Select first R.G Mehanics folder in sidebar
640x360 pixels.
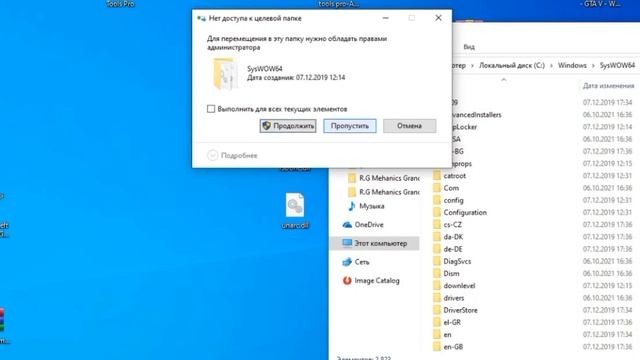389,178
